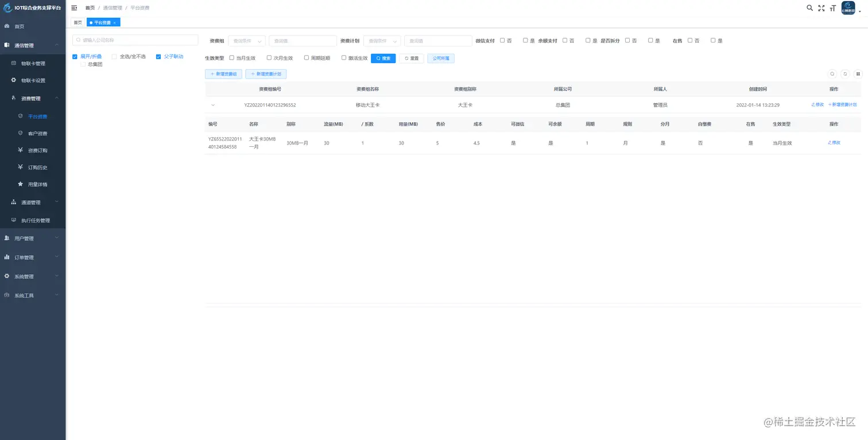Open column settings grid icon above the table
The width and height of the screenshot is (868, 440).
(x=858, y=73)
